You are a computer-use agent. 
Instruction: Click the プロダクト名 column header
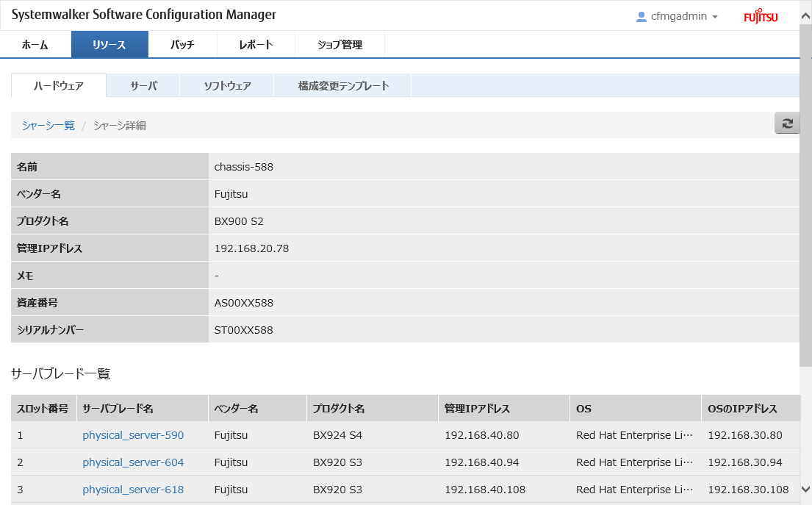click(373, 408)
